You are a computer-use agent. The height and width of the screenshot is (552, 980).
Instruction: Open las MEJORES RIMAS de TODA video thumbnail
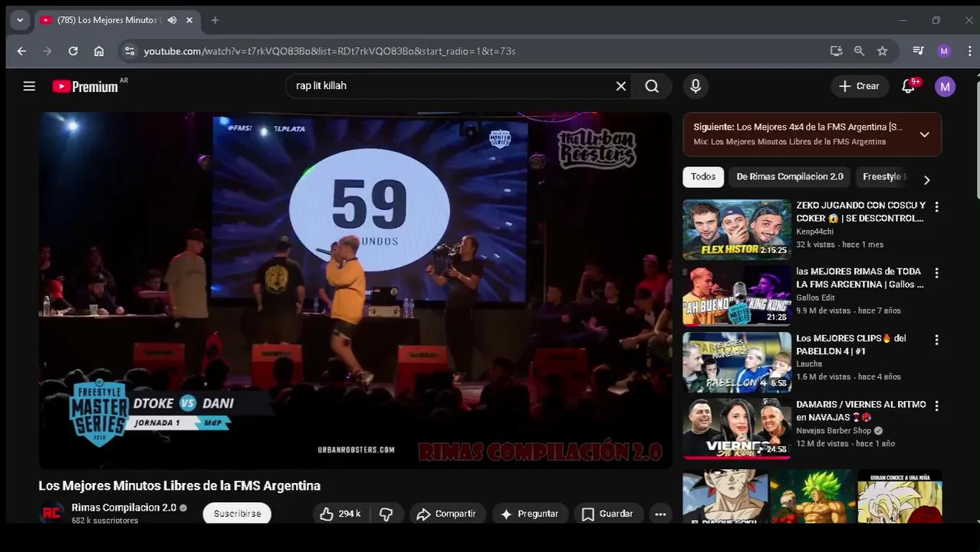point(737,296)
